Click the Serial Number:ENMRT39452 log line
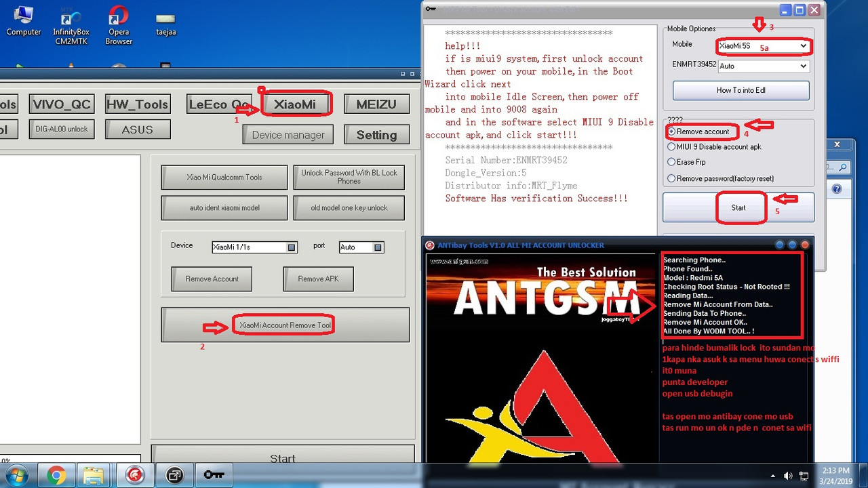The width and height of the screenshot is (868, 488). tap(506, 160)
